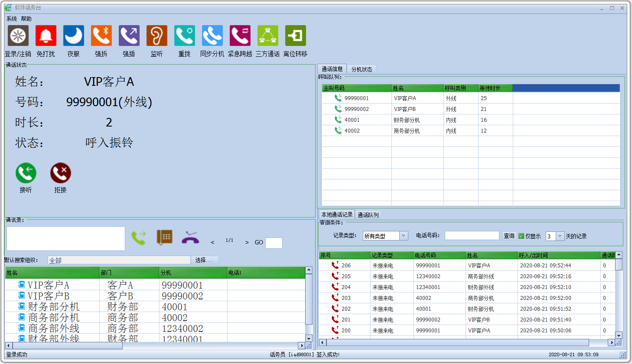Activate the 强拆 force disconnect tool
This screenshot has height=364, width=632.
click(x=101, y=36)
